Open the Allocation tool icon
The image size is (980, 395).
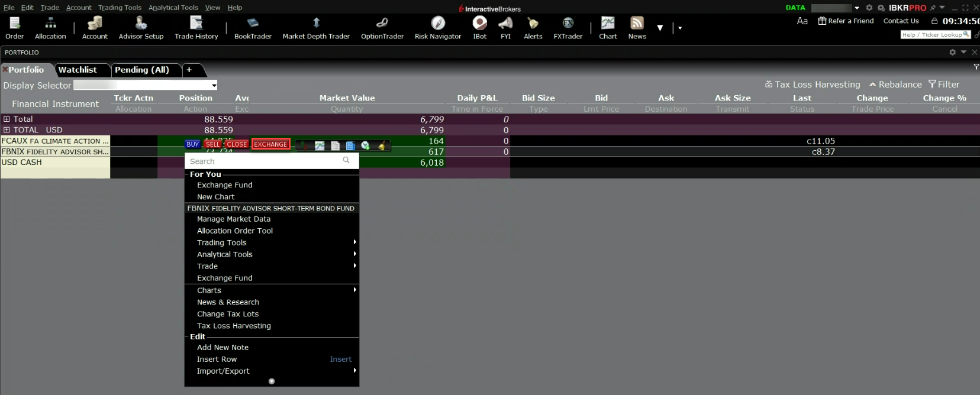click(50, 28)
